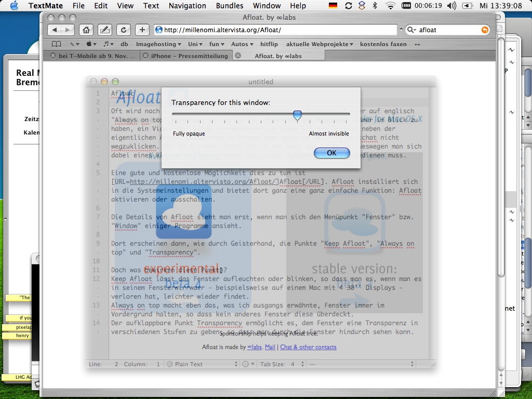Expand the fun bookmarks folder
Image resolution: width=532 pixels, height=399 pixels.
217,44
